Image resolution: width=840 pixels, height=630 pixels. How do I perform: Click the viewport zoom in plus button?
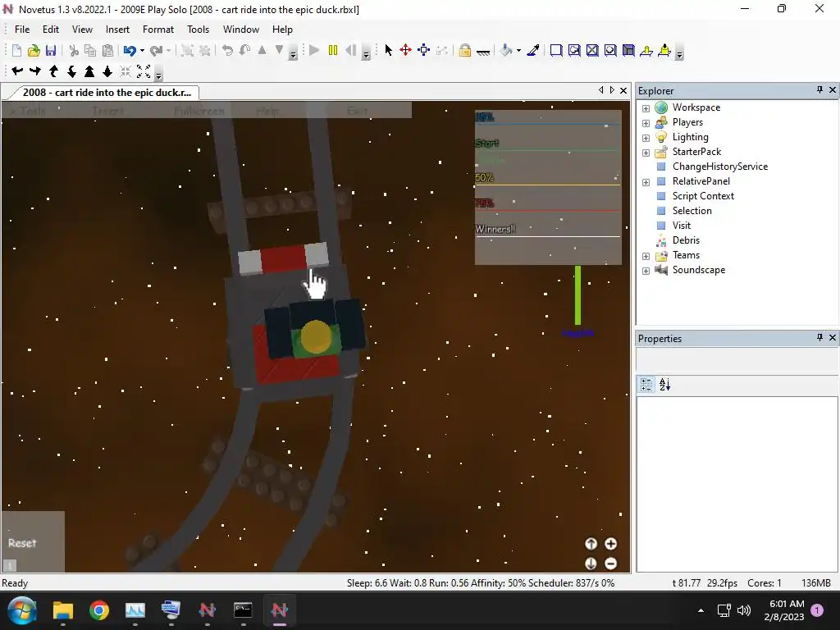[x=610, y=544]
